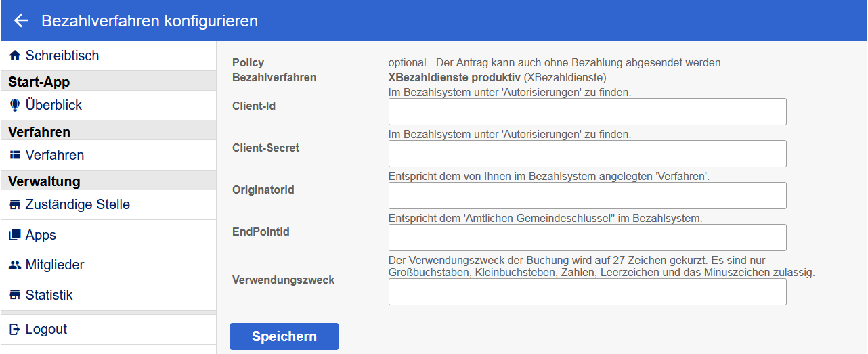
Task: Open Schreibtisch from the sidebar
Action: pyautogui.click(x=62, y=56)
